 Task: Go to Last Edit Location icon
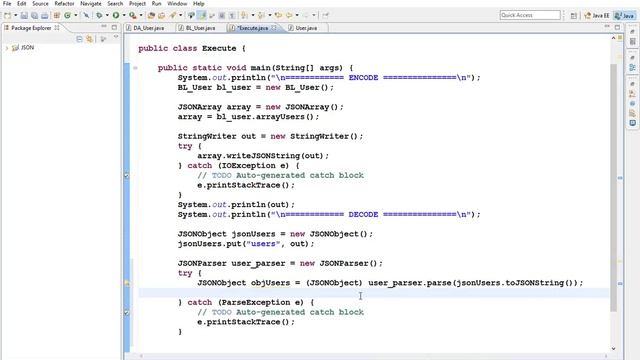(x=278, y=16)
